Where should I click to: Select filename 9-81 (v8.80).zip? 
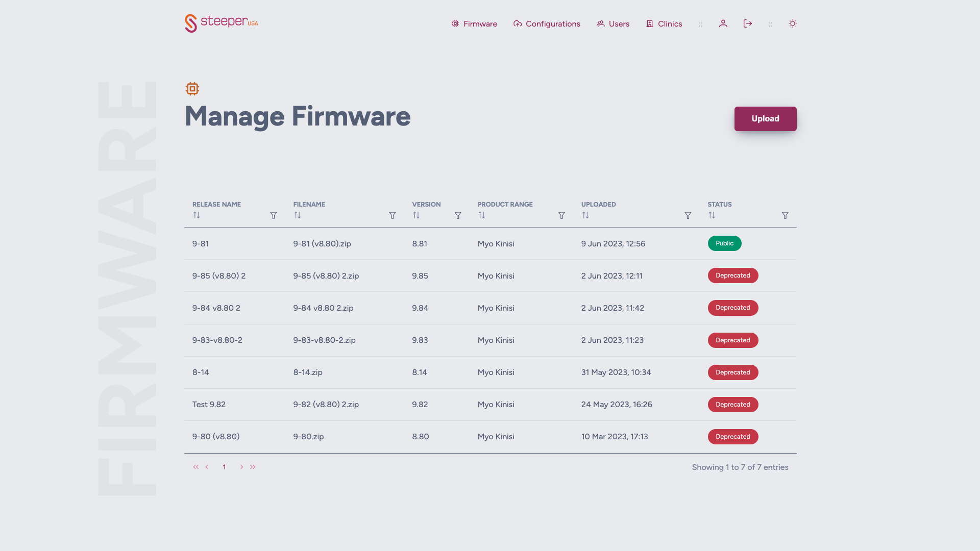coord(322,244)
